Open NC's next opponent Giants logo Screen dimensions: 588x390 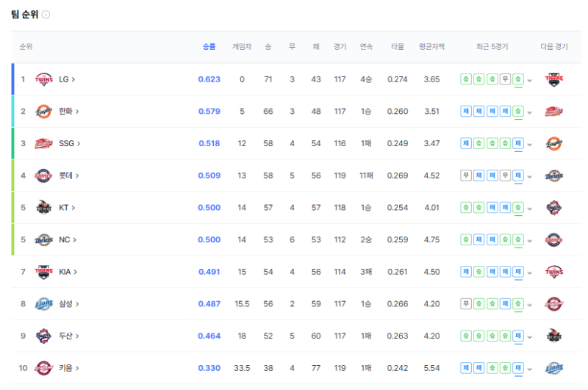coord(554,239)
